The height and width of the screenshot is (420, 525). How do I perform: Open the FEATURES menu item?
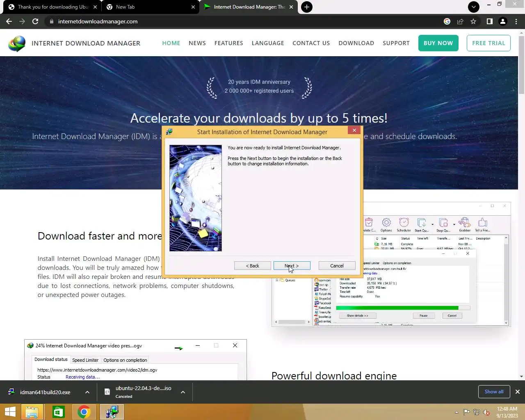pos(229,43)
